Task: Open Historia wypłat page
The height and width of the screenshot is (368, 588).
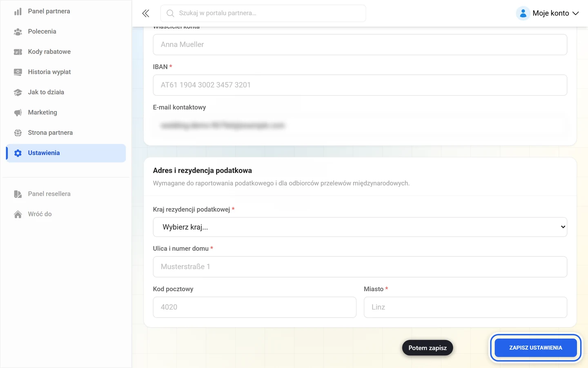Action: (x=66, y=72)
